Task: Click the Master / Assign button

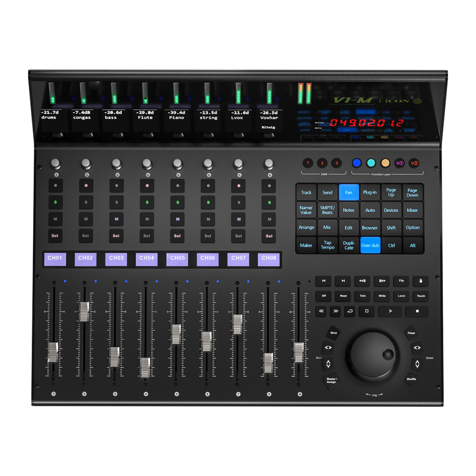Action: coord(331,380)
